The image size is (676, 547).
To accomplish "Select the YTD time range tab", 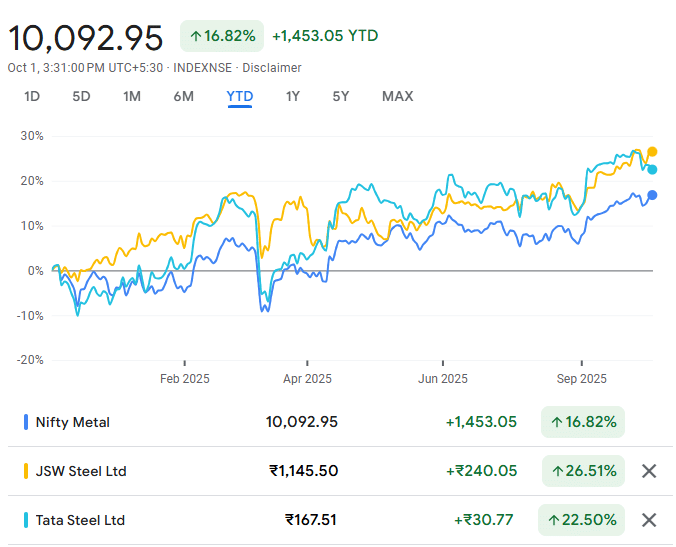I will (x=240, y=97).
